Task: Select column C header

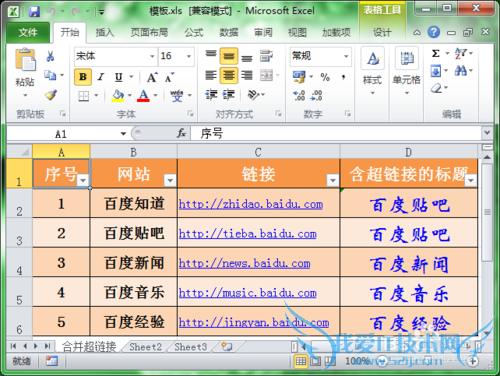Action: pos(258,152)
